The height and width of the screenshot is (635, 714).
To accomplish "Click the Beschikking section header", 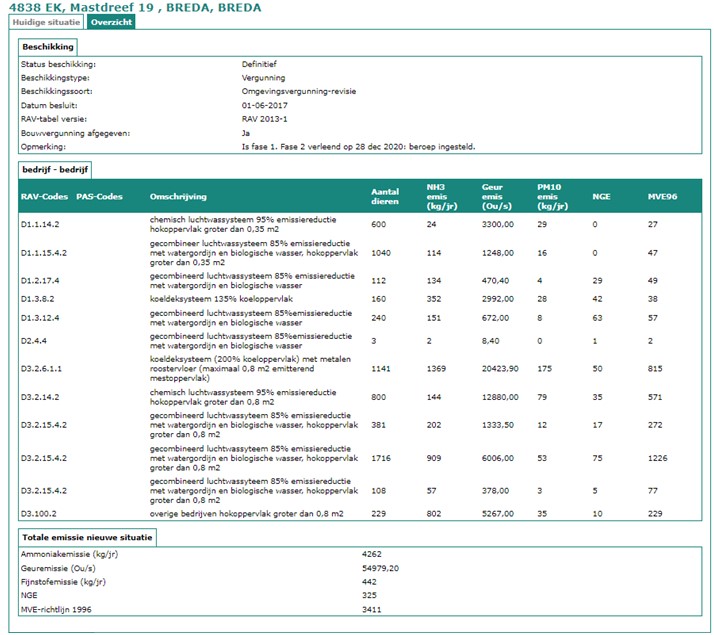I will 48,46.
